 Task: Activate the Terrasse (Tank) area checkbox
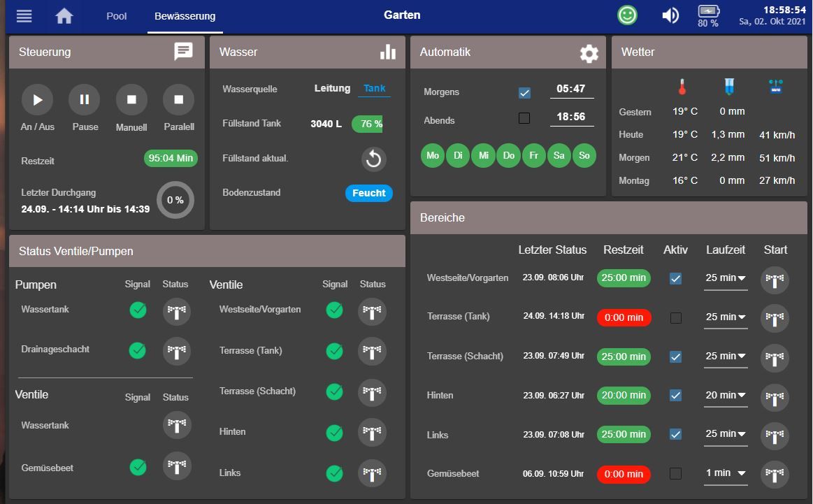point(675,318)
